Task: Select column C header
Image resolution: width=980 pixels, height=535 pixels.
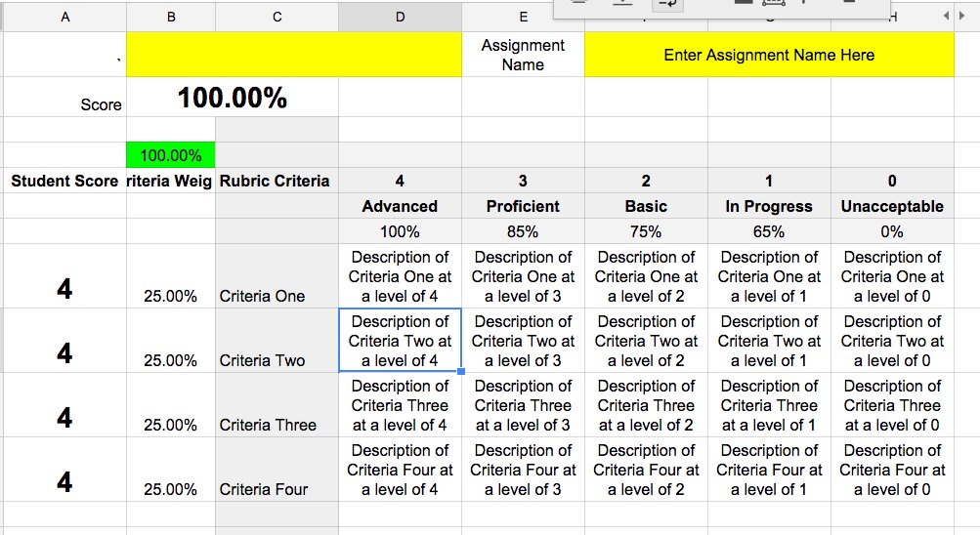Action: coord(277,18)
